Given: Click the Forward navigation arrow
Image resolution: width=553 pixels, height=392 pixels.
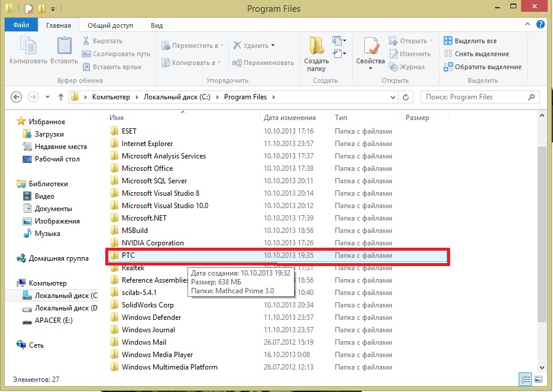Looking at the screenshot, I should pos(33,97).
